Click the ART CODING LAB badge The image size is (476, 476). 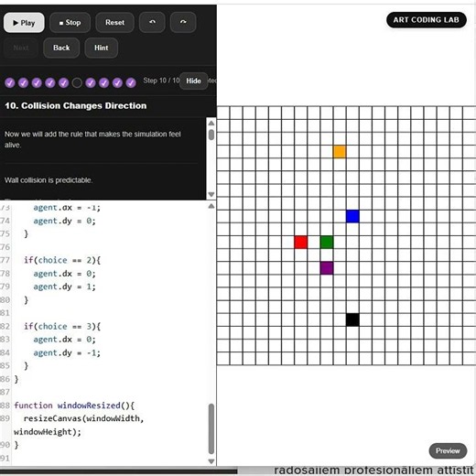pos(427,20)
